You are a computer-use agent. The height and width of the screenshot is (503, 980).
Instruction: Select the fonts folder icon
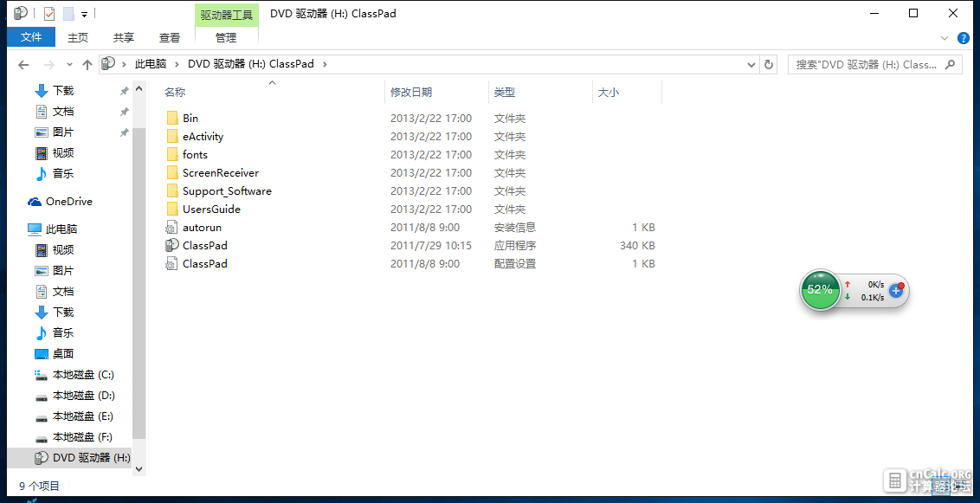click(x=172, y=154)
